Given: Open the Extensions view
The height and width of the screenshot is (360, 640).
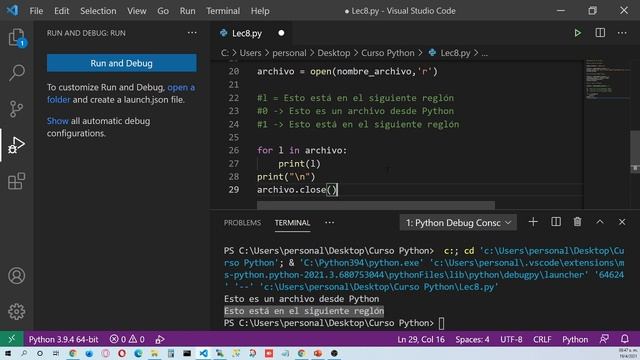Looking at the screenshot, I should (x=16, y=181).
